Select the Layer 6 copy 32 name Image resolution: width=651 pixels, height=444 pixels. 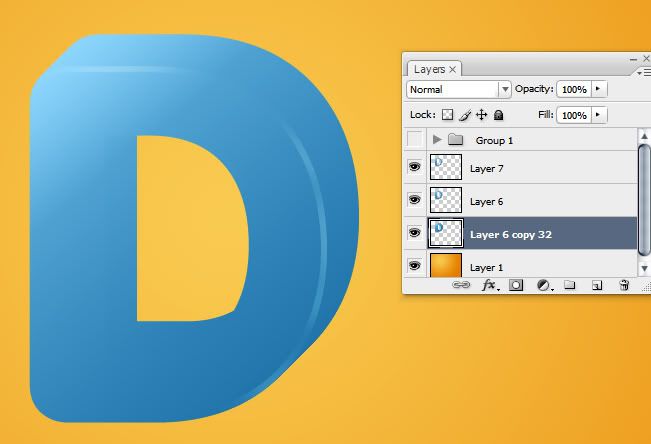tap(511, 235)
